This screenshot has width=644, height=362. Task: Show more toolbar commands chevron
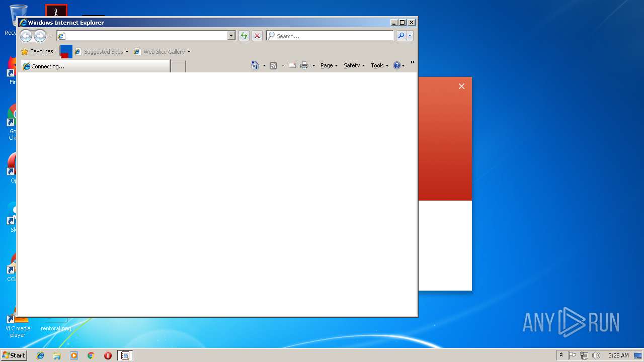(x=412, y=62)
